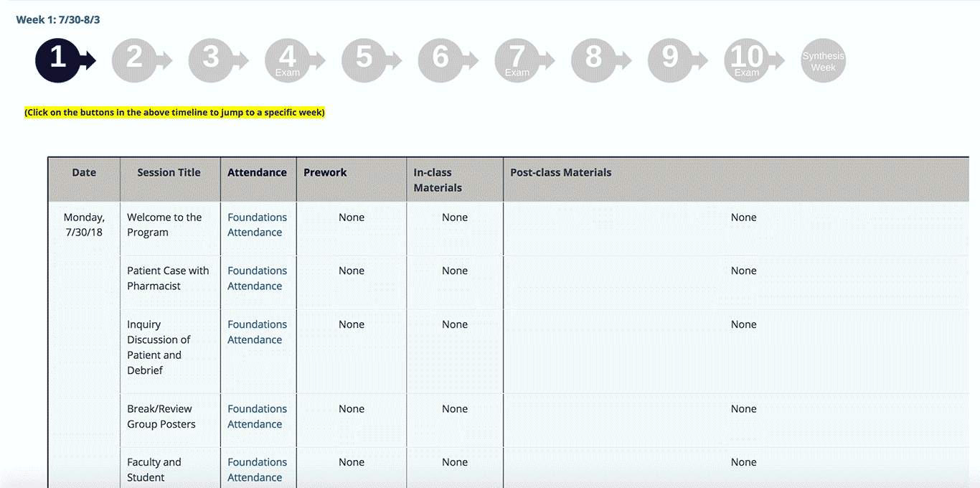The height and width of the screenshot is (488, 980).
Task: Click Break/Review Group Posters session title
Action: [x=161, y=416]
